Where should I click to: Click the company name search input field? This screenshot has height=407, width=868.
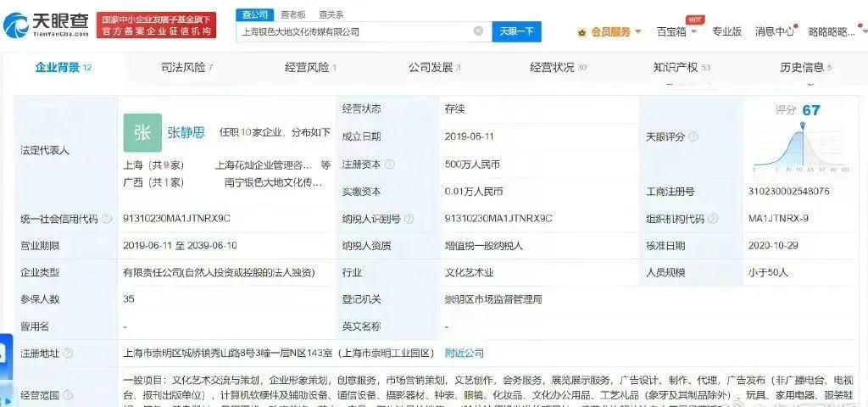coord(356,31)
